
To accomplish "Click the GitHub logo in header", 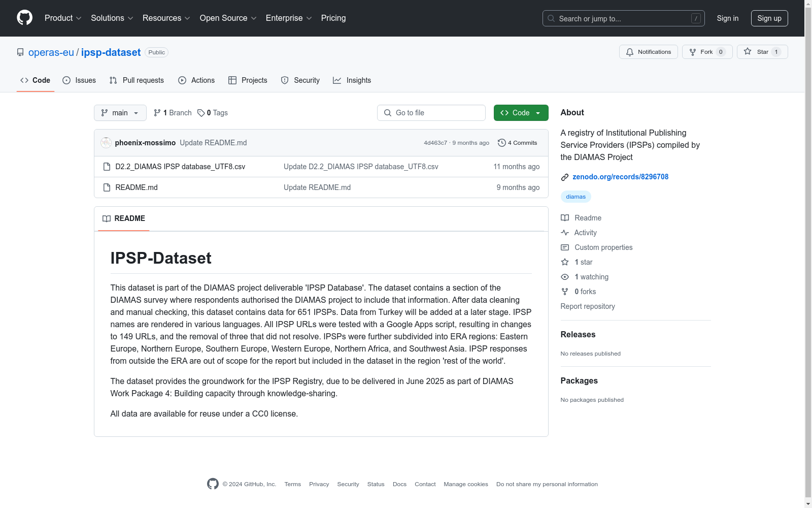I will [24, 18].
